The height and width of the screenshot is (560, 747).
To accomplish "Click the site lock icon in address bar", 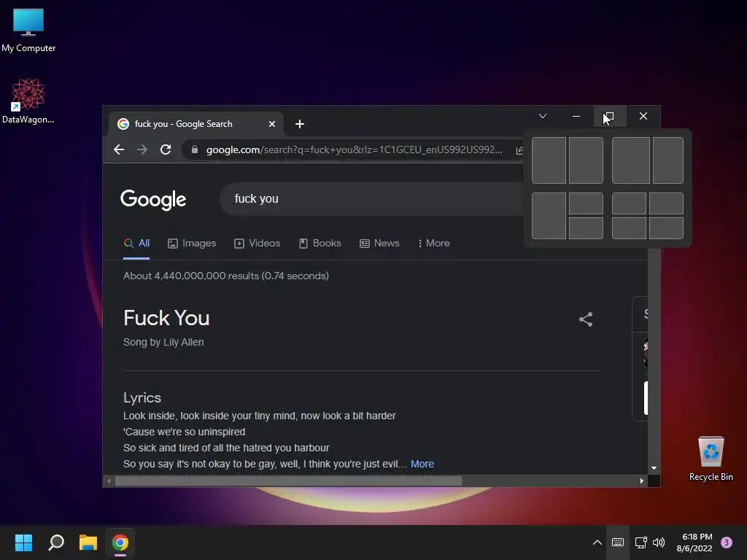I will (x=194, y=149).
